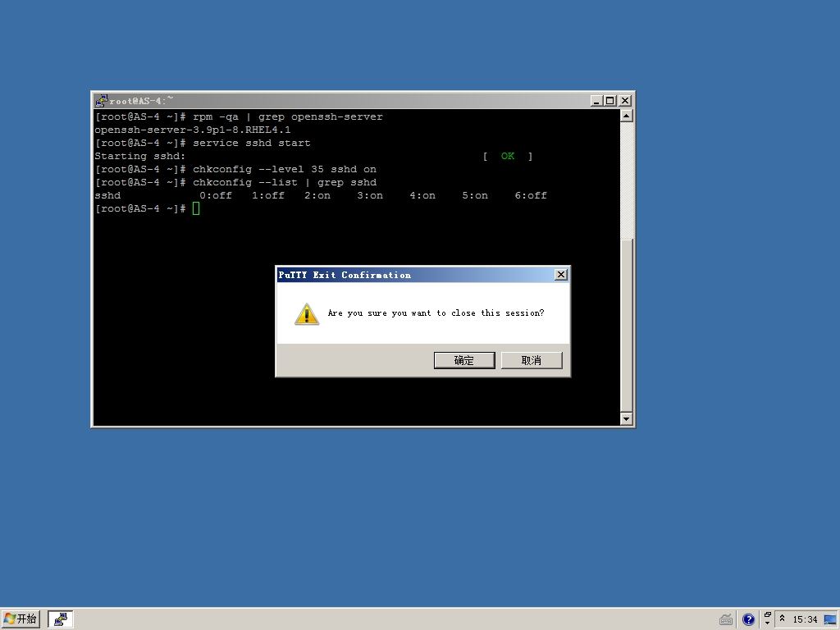Click 确定 to confirm closing the session
Image resolution: width=840 pixels, height=630 pixels.
(x=464, y=360)
